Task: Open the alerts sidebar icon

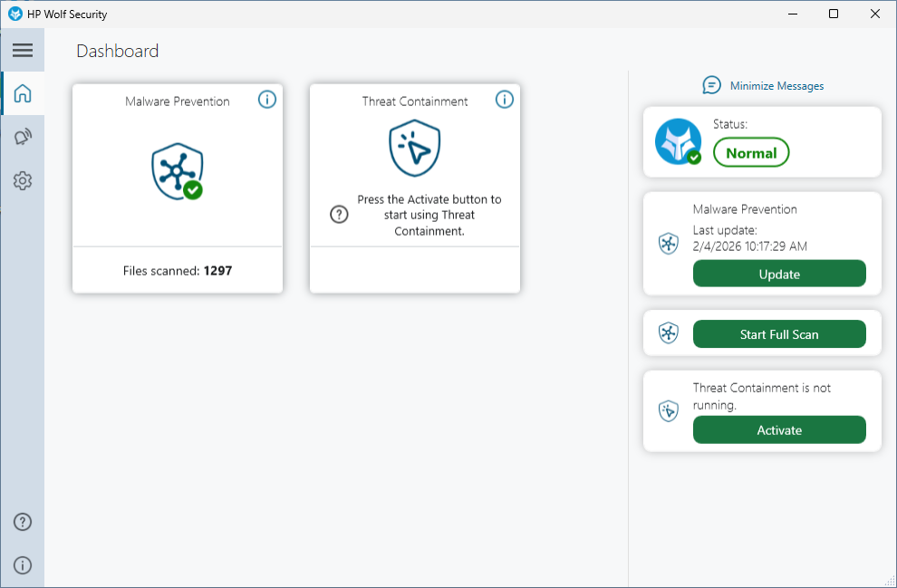Action: [x=23, y=137]
